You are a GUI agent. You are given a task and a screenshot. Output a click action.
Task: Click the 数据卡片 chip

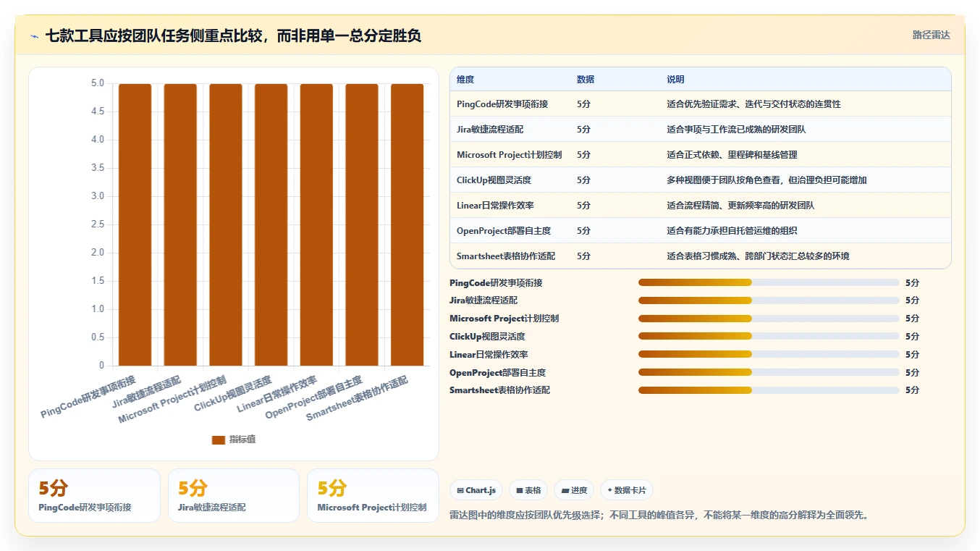click(x=626, y=490)
